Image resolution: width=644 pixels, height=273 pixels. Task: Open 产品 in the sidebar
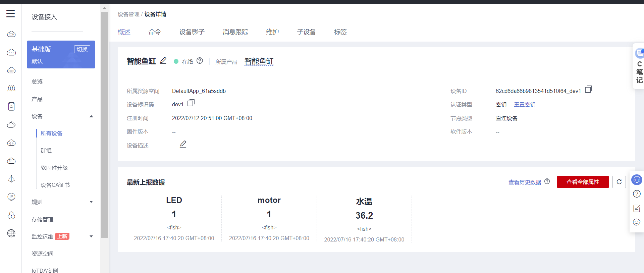(37, 99)
